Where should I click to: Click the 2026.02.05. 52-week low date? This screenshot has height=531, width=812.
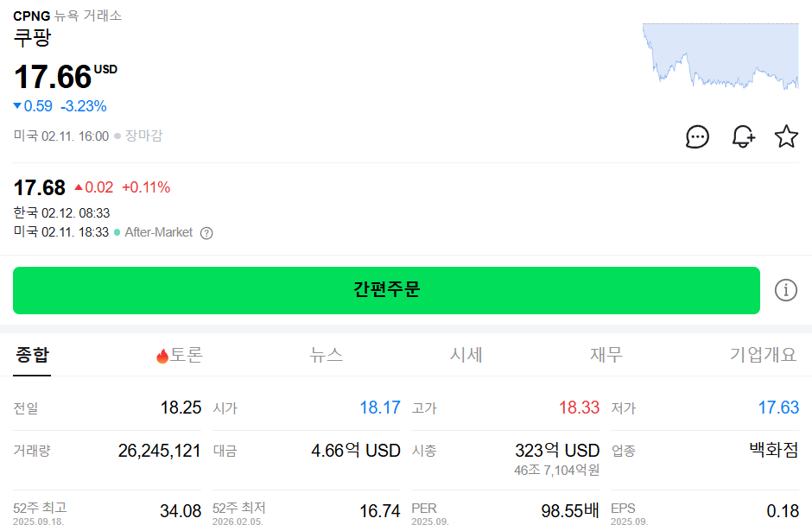tap(238, 522)
